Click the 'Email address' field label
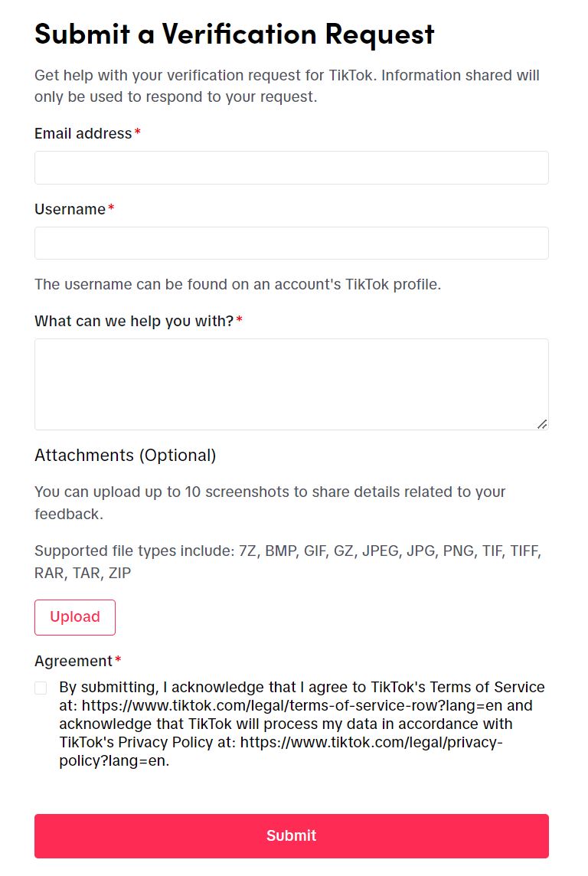Viewport: 588px width, 876px height. [83, 133]
